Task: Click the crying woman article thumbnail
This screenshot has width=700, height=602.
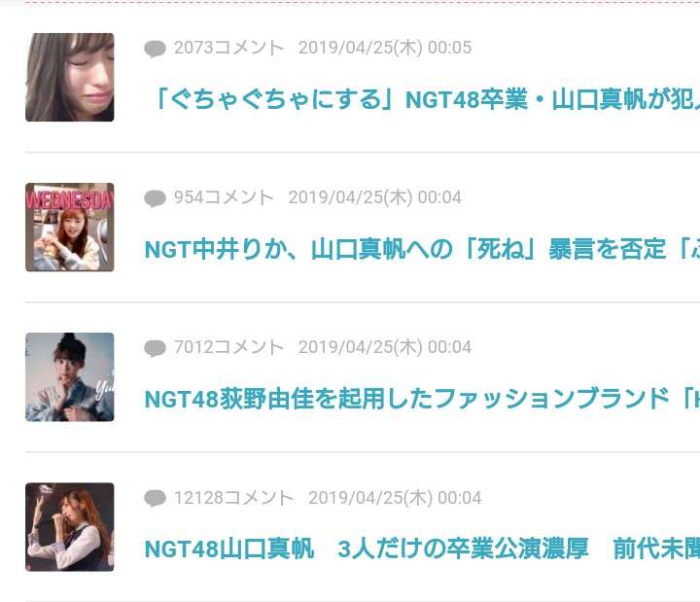Action: click(70, 77)
